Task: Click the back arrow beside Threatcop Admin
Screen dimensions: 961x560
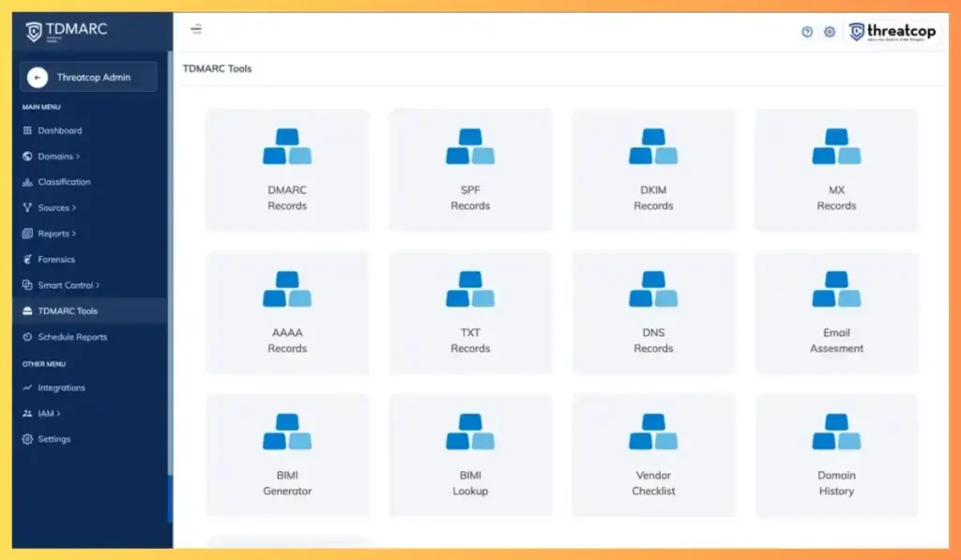Action: click(38, 77)
